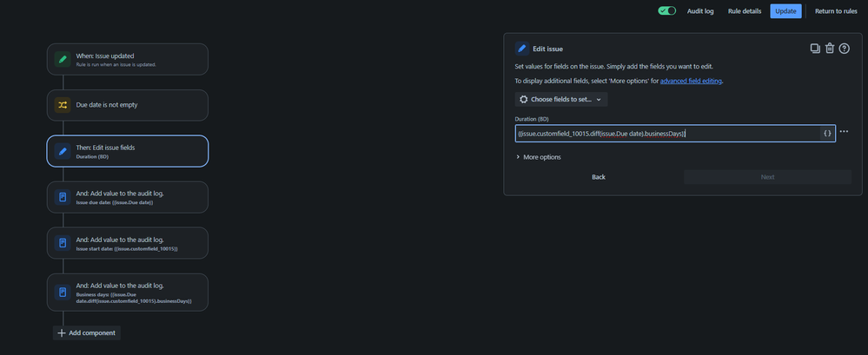Open Choose fields to set dropdown

pyautogui.click(x=561, y=100)
